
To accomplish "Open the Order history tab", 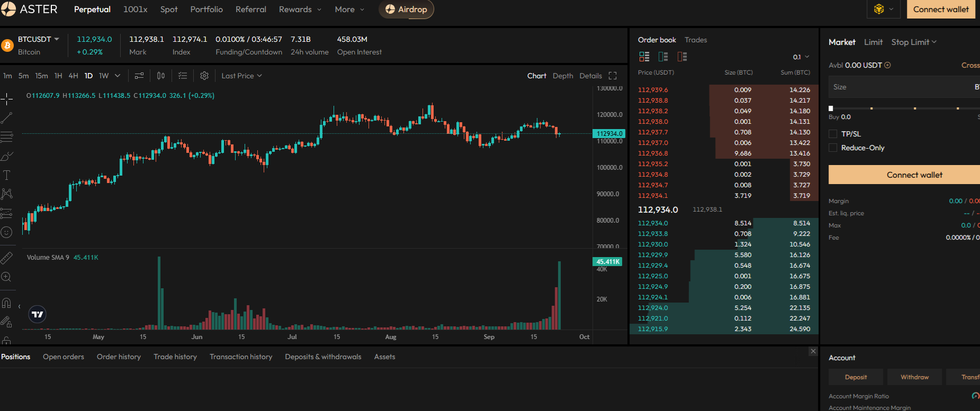I will point(119,357).
